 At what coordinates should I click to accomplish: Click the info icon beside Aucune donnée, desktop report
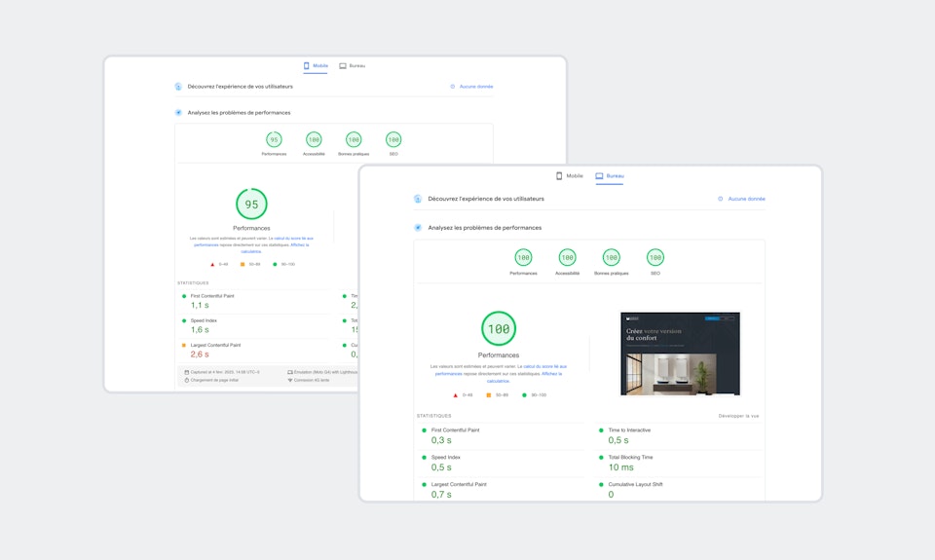coord(721,199)
